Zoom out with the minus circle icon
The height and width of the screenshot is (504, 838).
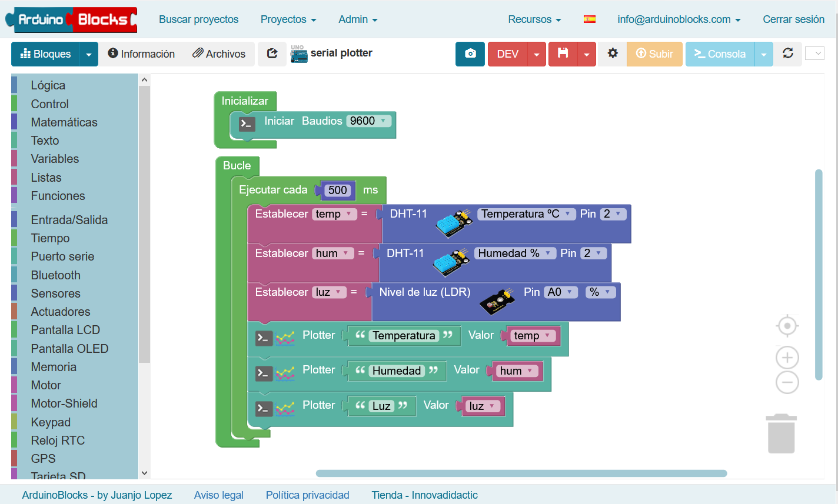click(787, 382)
